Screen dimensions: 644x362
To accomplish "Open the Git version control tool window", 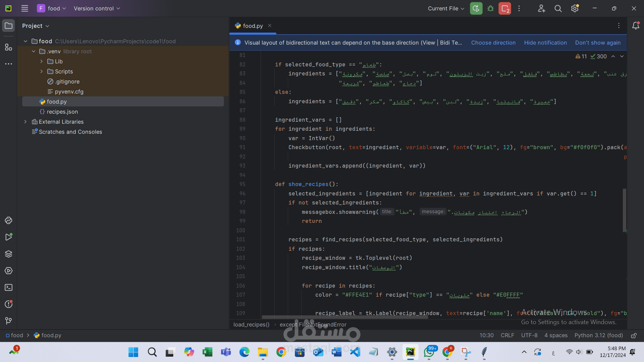I will coord(8,321).
